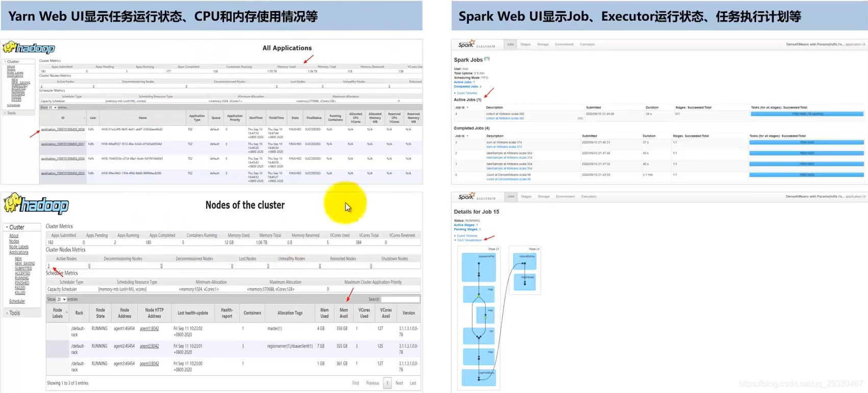Expand the Tools menu on All Applications page

[10, 113]
